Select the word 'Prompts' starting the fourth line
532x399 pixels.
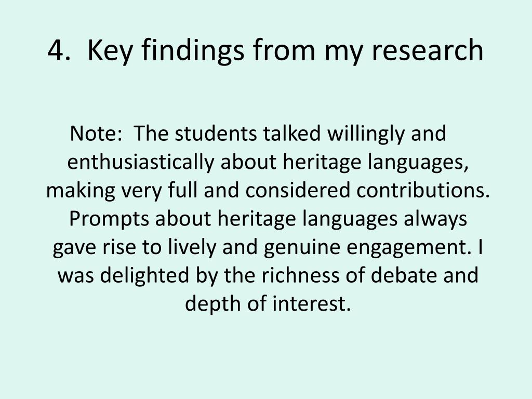click(x=109, y=220)
